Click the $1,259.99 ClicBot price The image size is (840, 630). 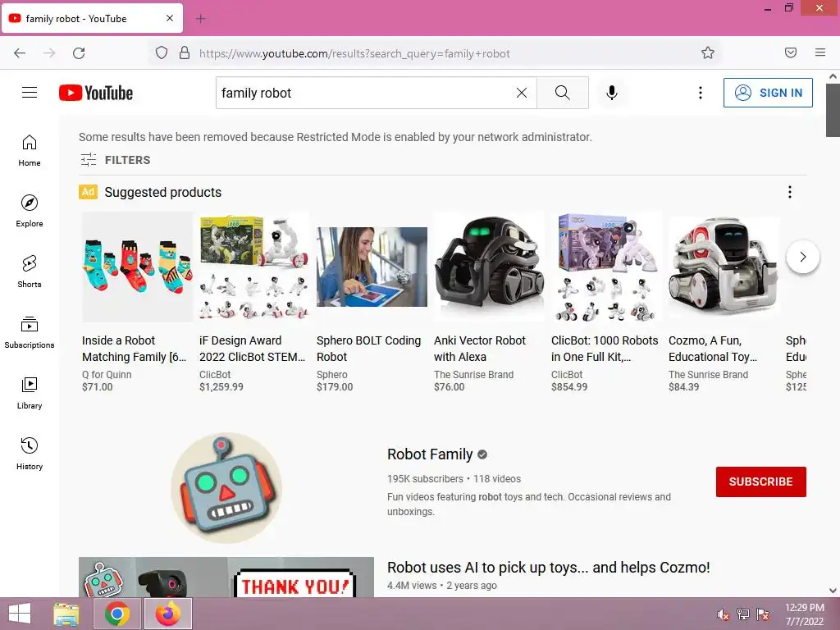(x=221, y=387)
